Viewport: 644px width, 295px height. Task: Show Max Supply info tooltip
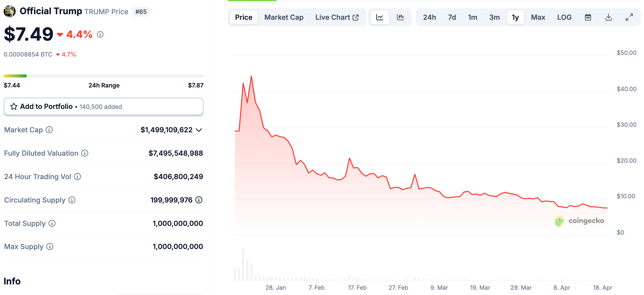point(50,247)
